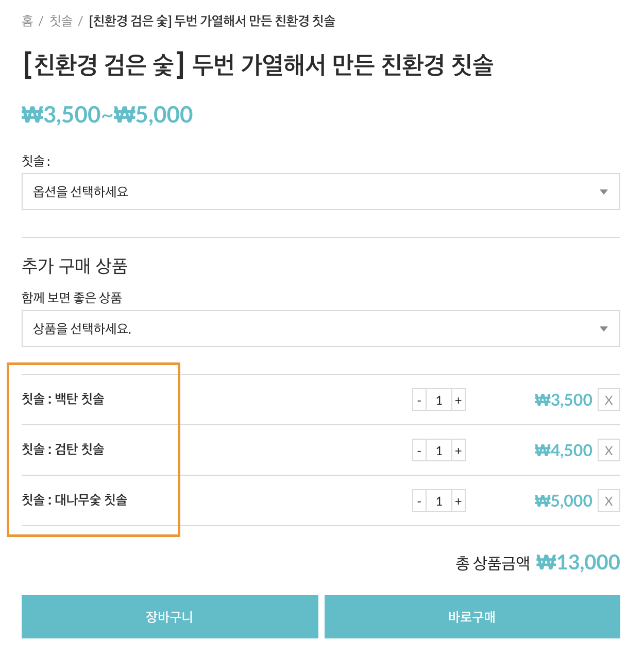The width and height of the screenshot is (644, 658).
Task: Open the 칫솔 option dropdown
Action: point(320,192)
